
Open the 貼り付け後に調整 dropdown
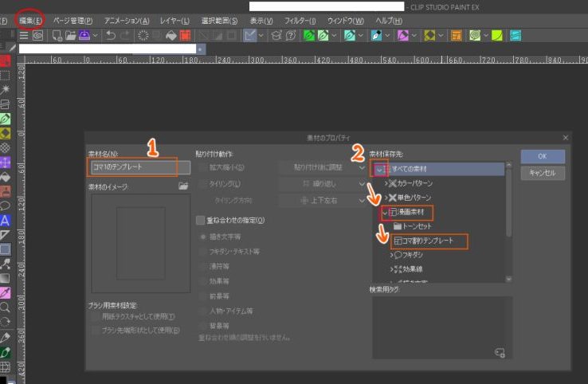pos(323,167)
